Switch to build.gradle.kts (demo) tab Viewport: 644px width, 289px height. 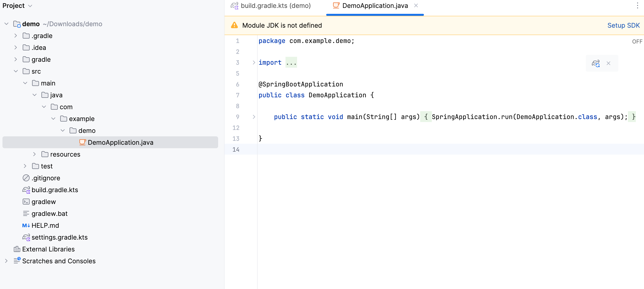click(x=276, y=5)
